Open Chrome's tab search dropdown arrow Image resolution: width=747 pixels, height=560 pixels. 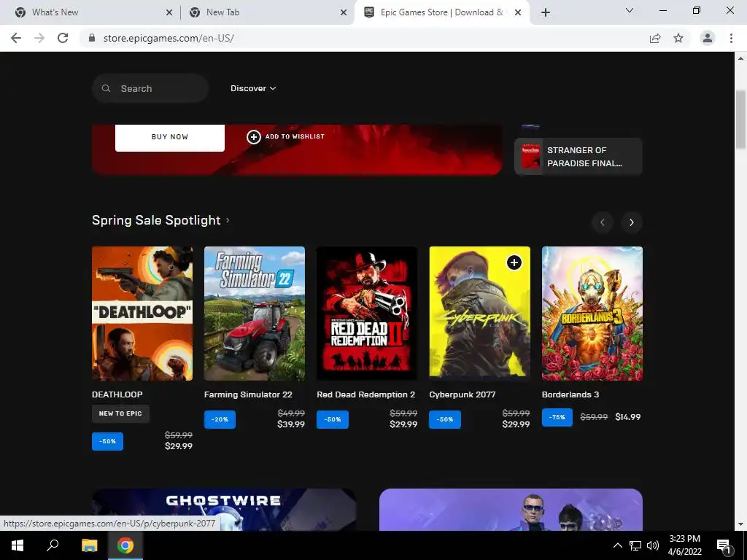[x=630, y=10]
